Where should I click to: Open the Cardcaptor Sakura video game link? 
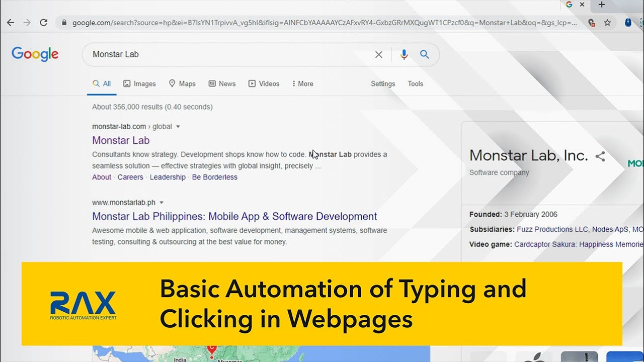pos(579,244)
